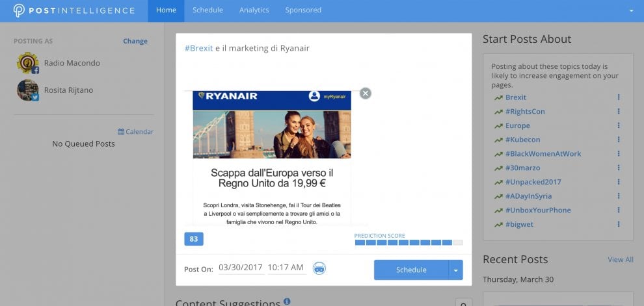Open the Home tab
Viewport: 644px width, 306px height.
(166, 10)
